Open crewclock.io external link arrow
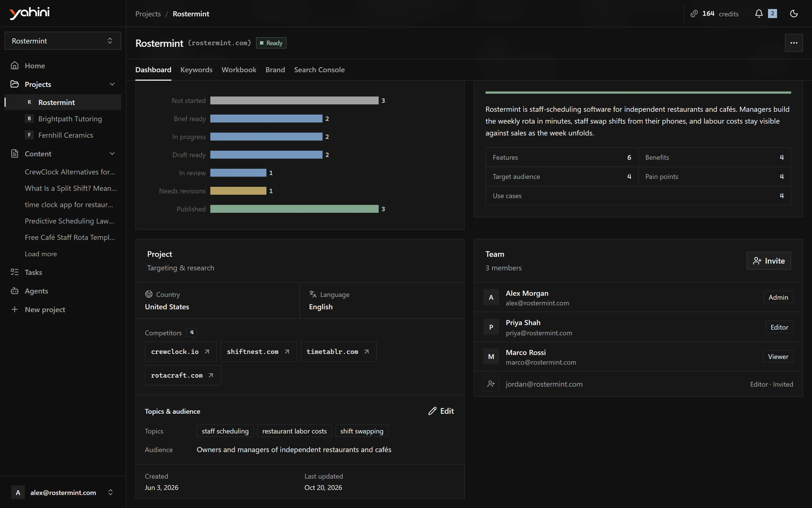The width and height of the screenshot is (812, 508). point(207,351)
